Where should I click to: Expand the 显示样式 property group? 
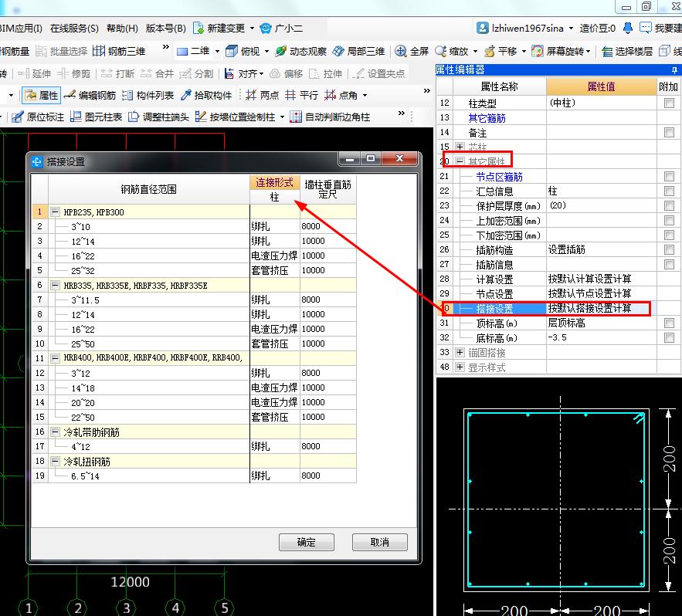pyautogui.click(x=460, y=367)
